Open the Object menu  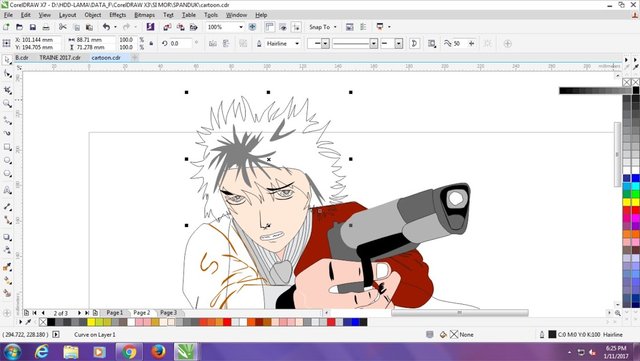pos(93,15)
